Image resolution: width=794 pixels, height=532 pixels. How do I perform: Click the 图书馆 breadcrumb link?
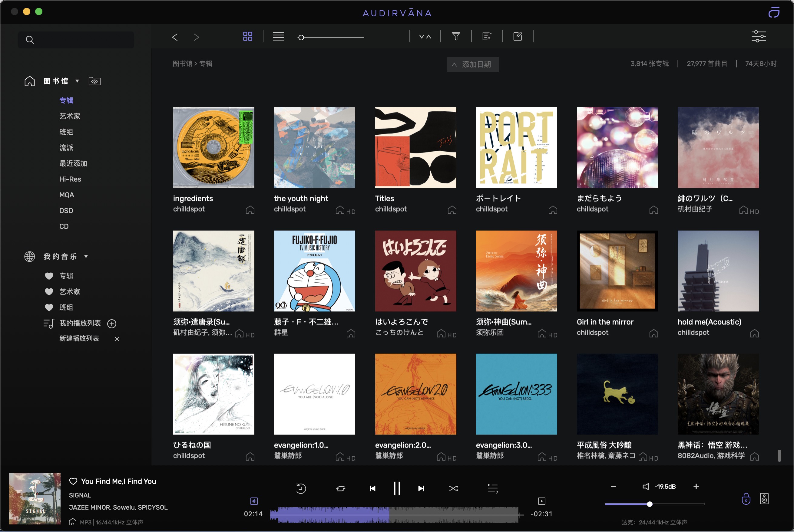182,64
